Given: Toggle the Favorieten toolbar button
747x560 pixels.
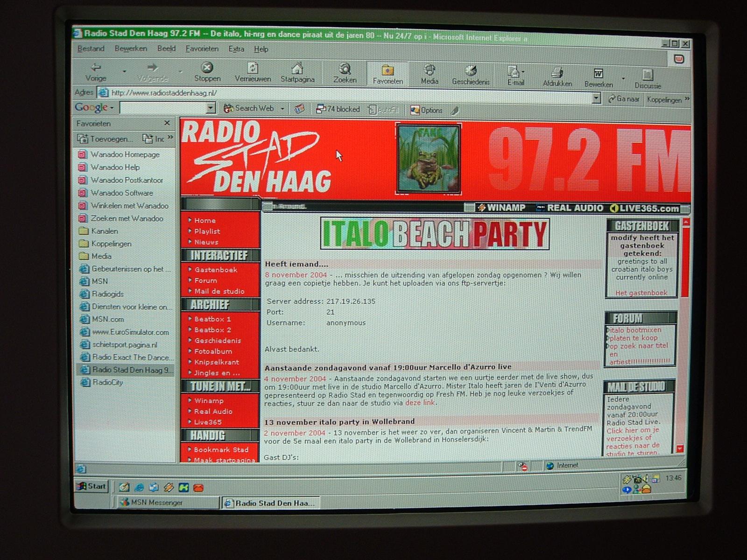Looking at the screenshot, I should click(x=388, y=74).
